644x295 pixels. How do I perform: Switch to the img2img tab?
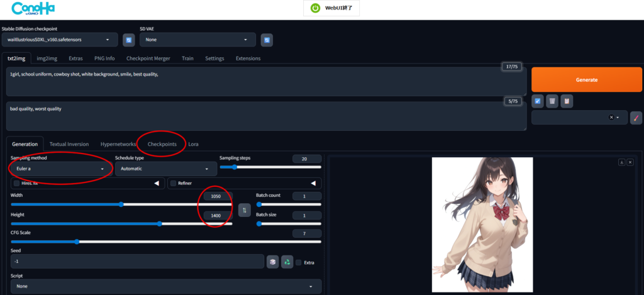(x=47, y=58)
